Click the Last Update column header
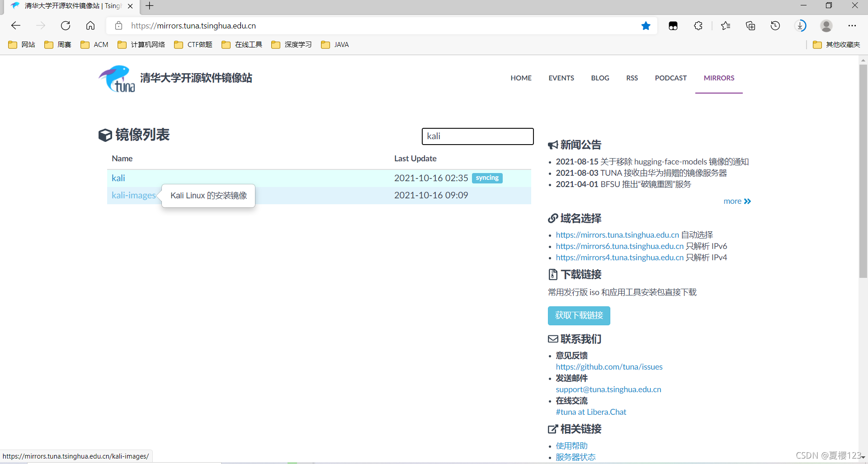The height and width of the screenshot is (464, 868). pos(415,159)
